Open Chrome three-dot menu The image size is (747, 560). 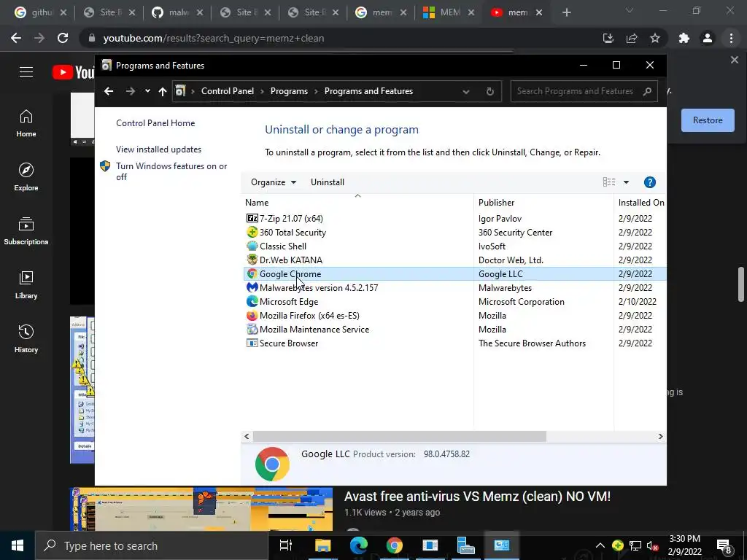click(x=731, y=38)
